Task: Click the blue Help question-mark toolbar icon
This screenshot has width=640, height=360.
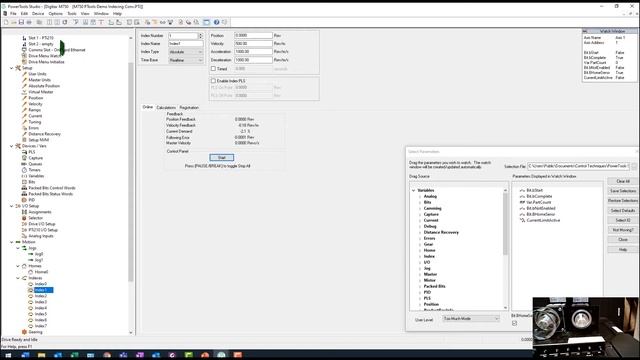Action: [x=216, y=22]
